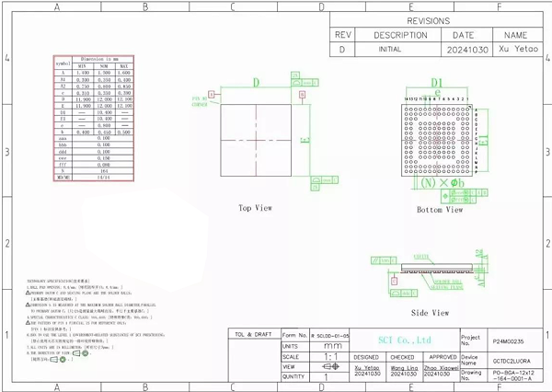552x392 pixels.
Task: Click the D1 dimension label above Bottom View
Action: [x=437, y=83]
